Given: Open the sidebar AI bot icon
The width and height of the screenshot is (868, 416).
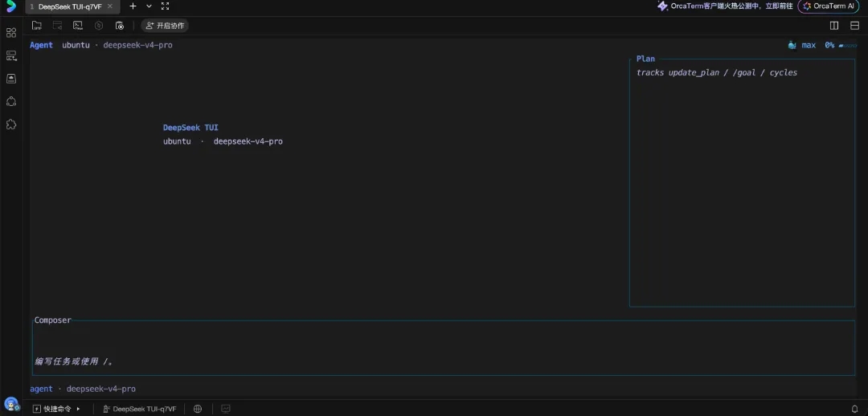Looking at the screenshot, I should click(11, 101).
